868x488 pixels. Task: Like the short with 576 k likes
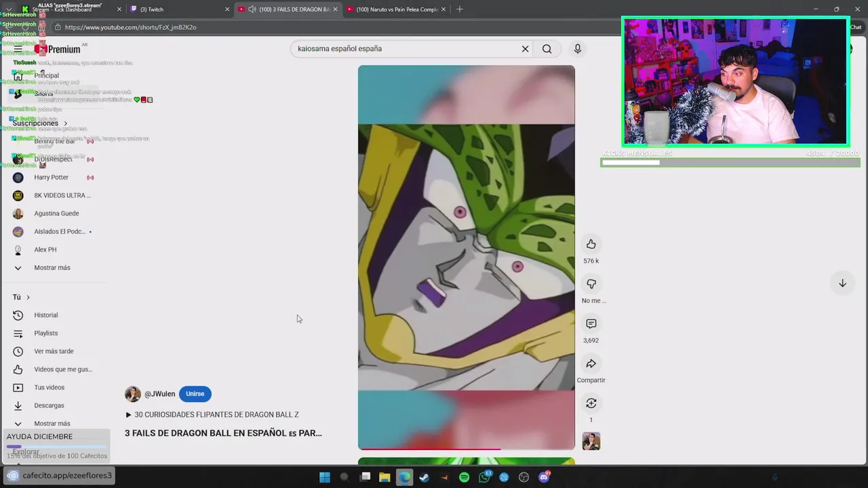click(x=591, y=244)
